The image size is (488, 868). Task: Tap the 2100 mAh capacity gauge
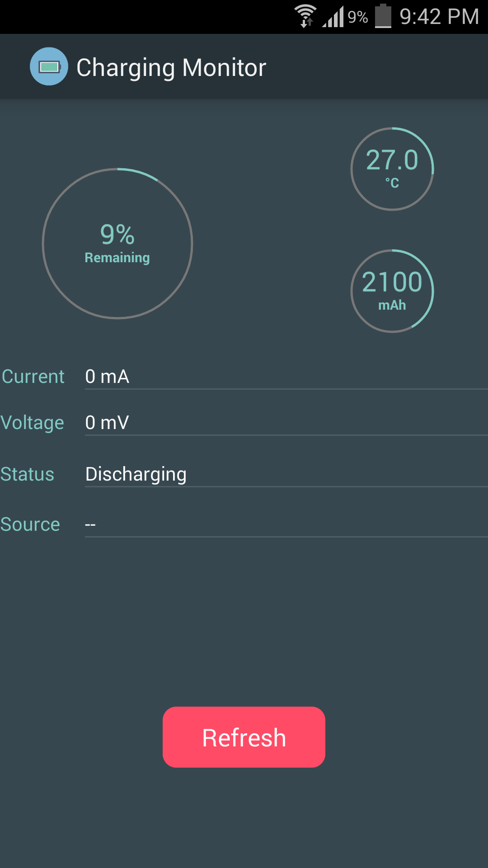click(392, 291)
